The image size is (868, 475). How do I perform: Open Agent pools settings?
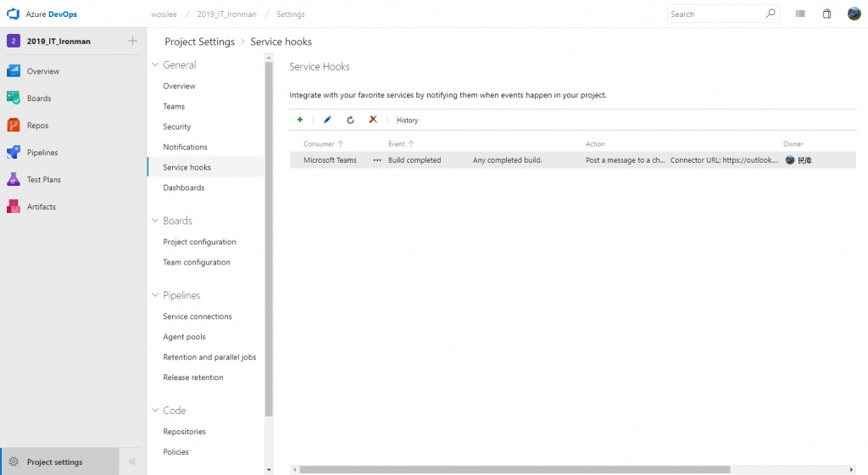(x=184, y=337)
